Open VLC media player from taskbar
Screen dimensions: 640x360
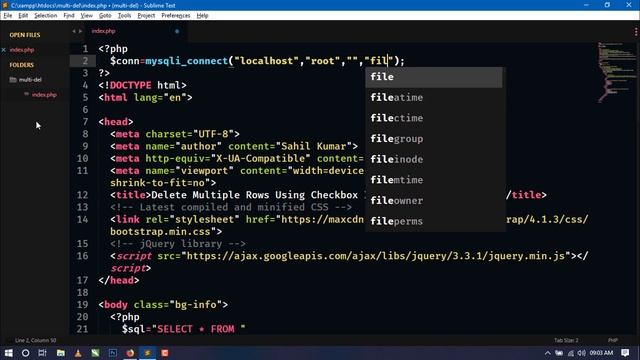[x=78, y=353]
